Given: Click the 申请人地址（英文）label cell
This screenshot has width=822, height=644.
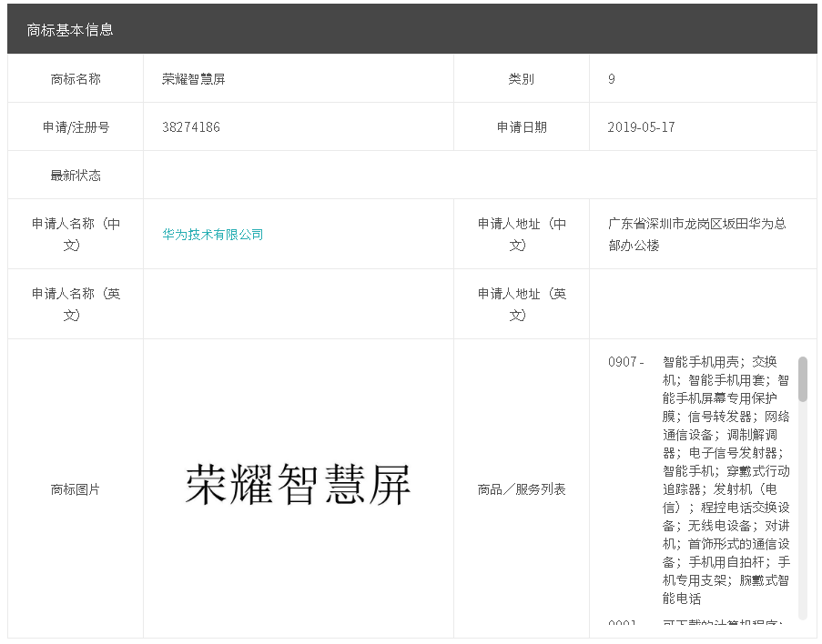Looking at the screenshot, I should tap(522, 305).
